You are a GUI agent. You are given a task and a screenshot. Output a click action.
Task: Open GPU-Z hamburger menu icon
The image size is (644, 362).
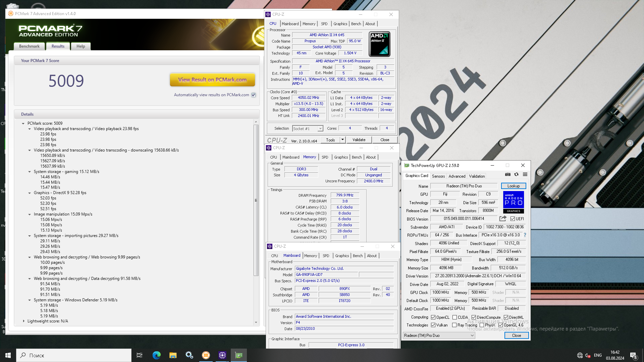pyautogui.click(x=525, y=174)
